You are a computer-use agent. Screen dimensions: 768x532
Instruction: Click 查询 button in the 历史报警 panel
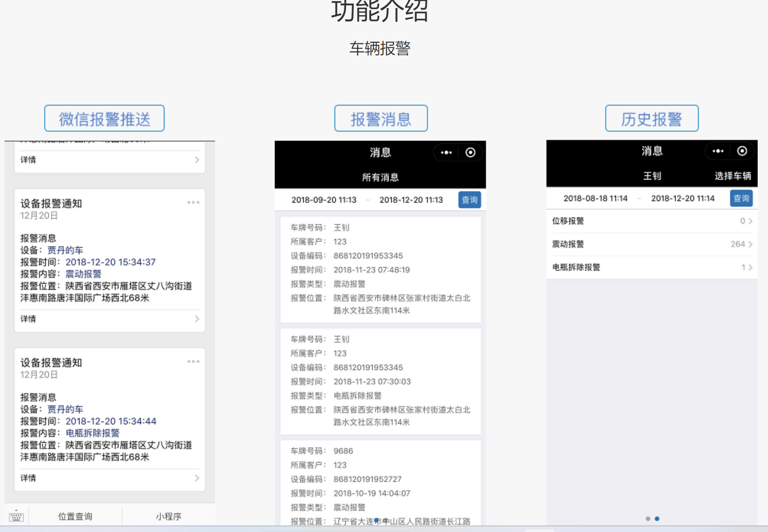coord(741,198)
